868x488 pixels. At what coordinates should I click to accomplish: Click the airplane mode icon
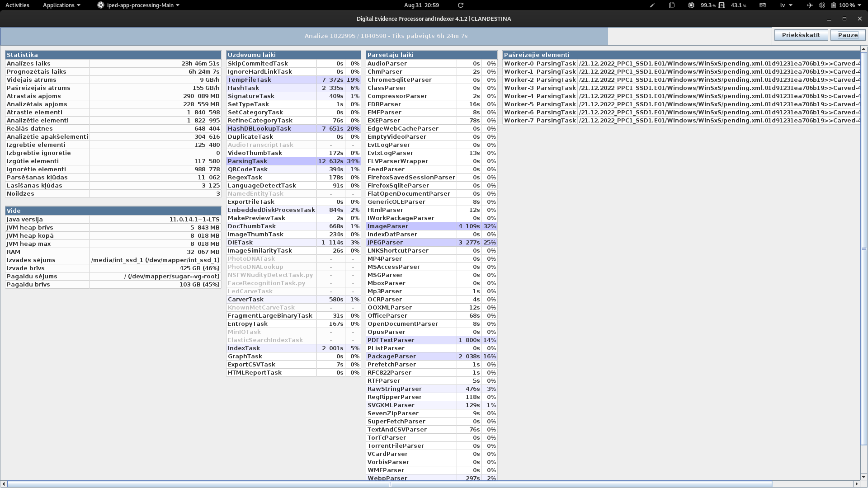[x=810, y=5]
